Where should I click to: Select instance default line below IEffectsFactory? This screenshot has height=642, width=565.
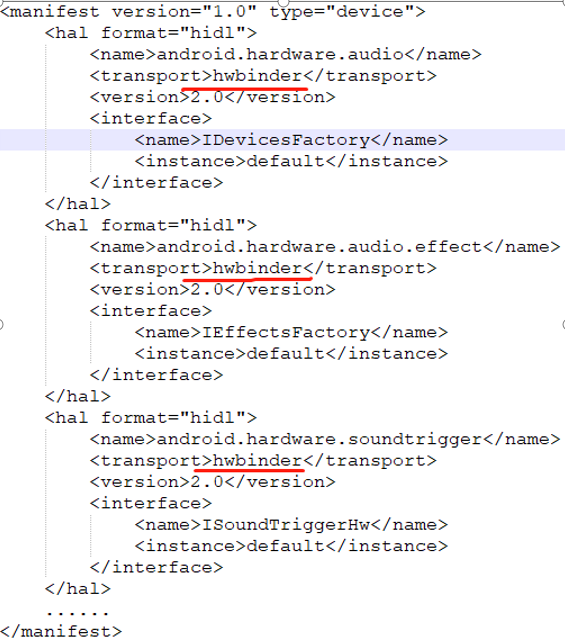(291, 354)
